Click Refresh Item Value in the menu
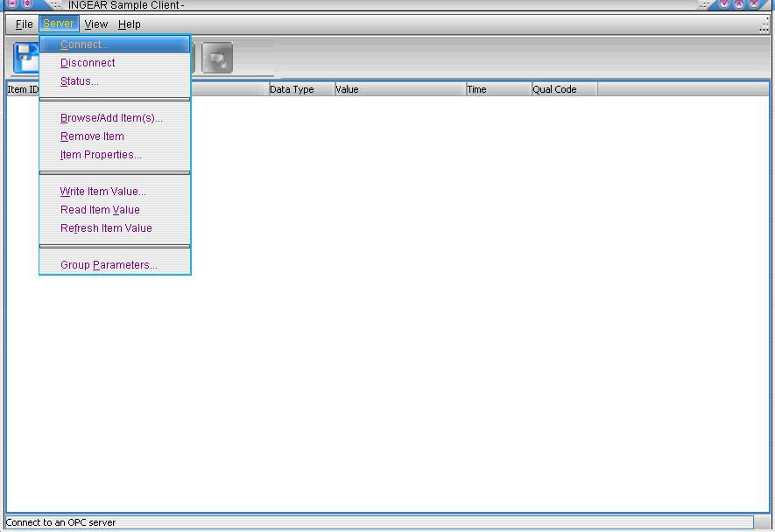 click(115, 228)
